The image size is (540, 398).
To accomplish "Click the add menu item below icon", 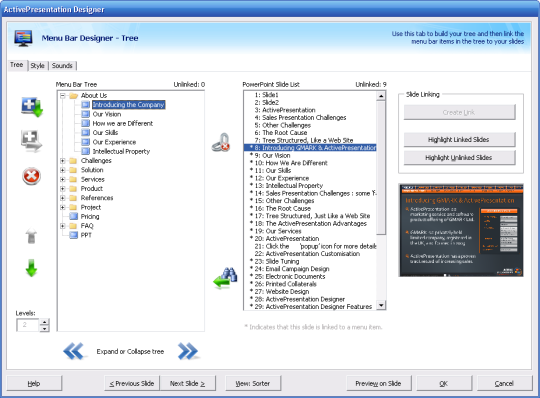I will 32,107.
